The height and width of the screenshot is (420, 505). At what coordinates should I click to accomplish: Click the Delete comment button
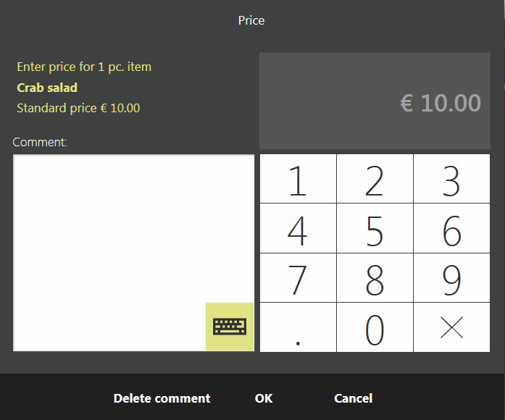(162, 398)
